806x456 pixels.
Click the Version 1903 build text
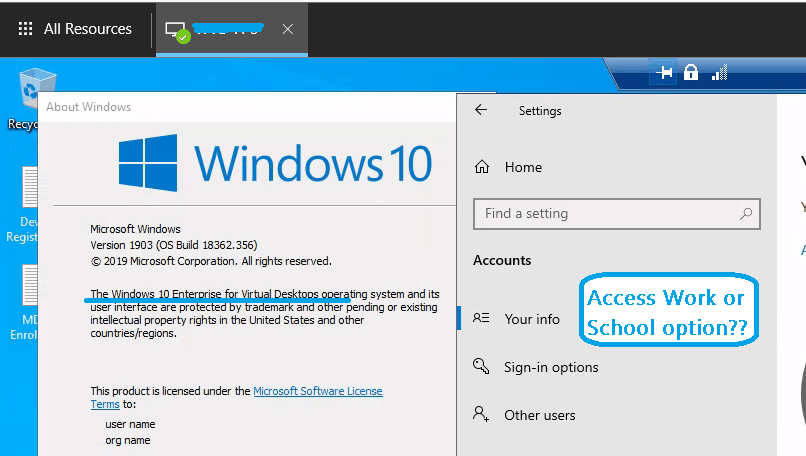tap(174, 245)
